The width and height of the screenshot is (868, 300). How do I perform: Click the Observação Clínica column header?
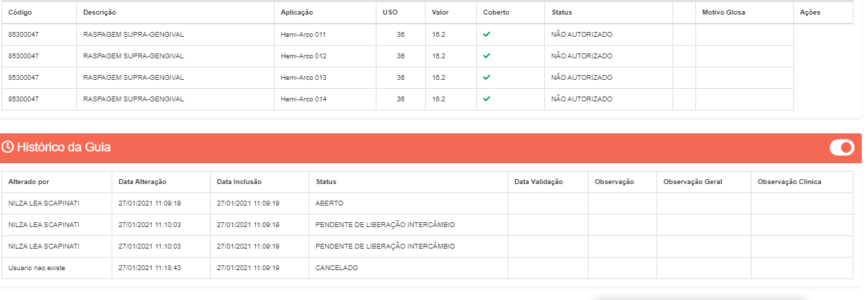click(x=790, y=182)
